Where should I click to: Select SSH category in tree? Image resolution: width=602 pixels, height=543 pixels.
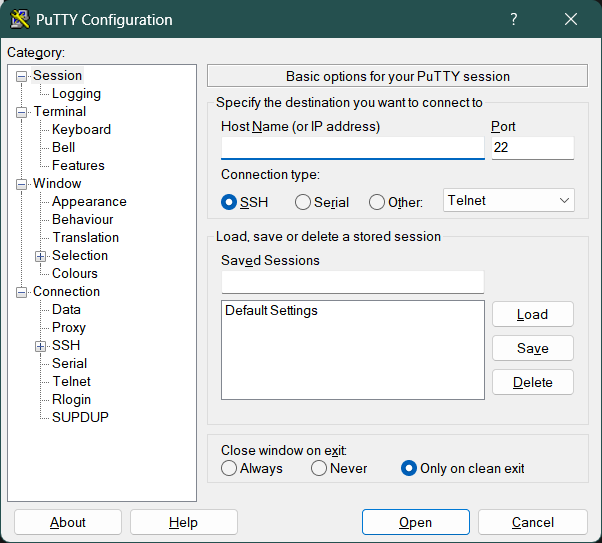point(66,346)
